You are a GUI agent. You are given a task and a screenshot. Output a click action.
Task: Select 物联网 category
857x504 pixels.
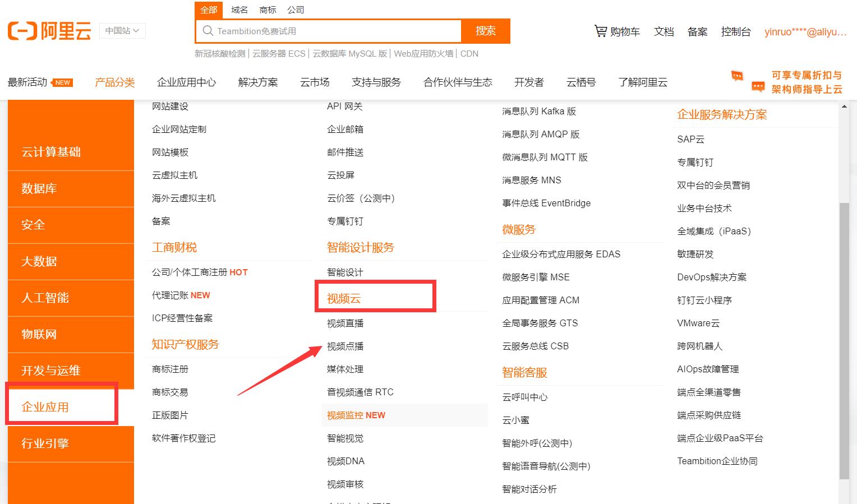tap(71, 334)
